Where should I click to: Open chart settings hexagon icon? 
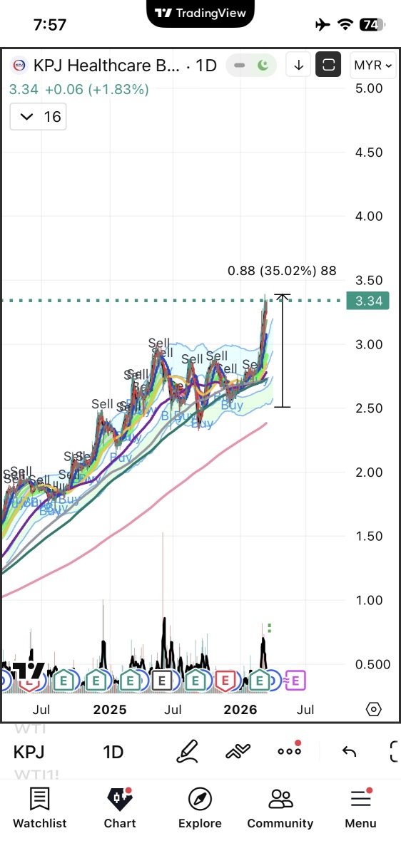click(374, 709)
